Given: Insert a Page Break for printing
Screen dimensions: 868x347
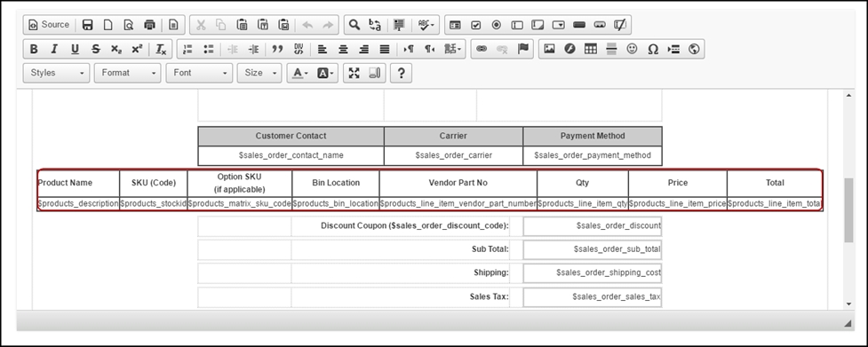Looking at the screenshot, I should pyautogui.click(x=673, y=49).
